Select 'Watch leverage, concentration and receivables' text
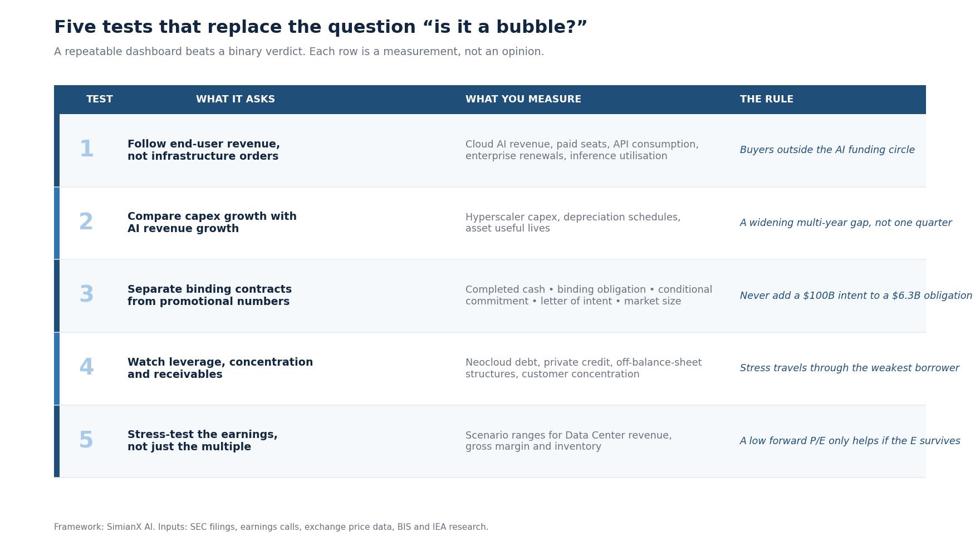Image resolution: width=980 pixels, height=551 pixels. [220, 368]
